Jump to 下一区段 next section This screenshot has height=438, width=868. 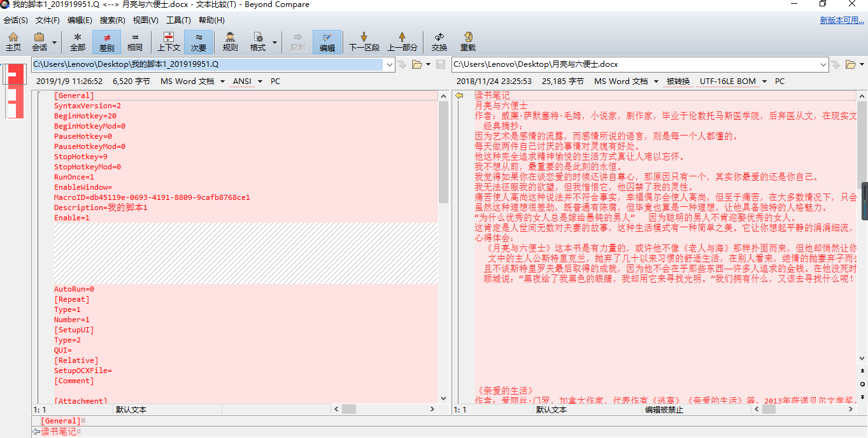pyautogui.click(x=364, y=41)
